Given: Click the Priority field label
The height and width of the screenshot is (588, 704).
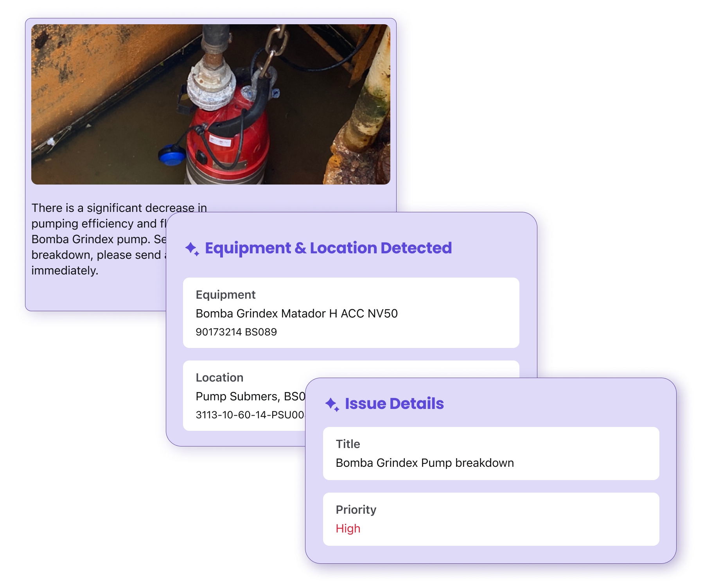Looking at the screenshot, I should (x=356, y=510).
